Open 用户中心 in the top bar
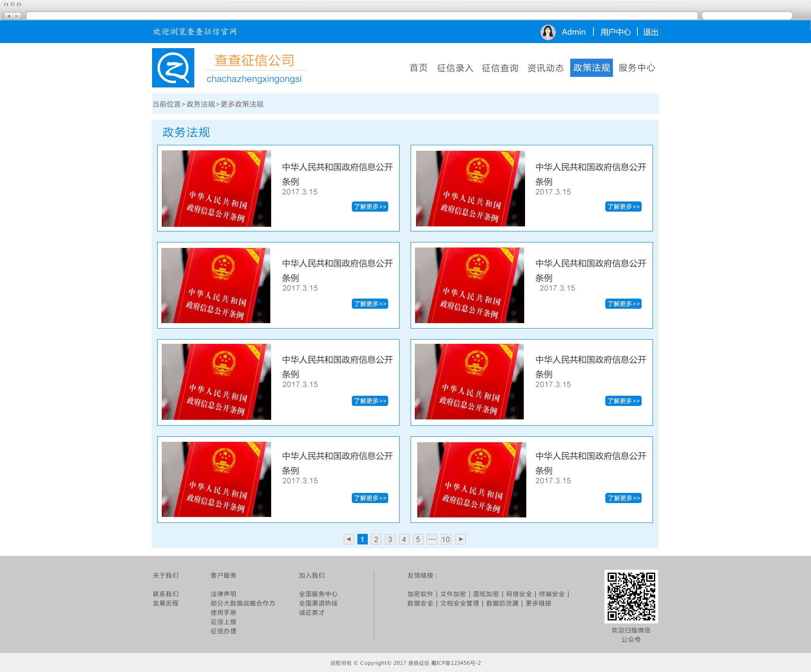811x672 pixels. click(615, 32)
